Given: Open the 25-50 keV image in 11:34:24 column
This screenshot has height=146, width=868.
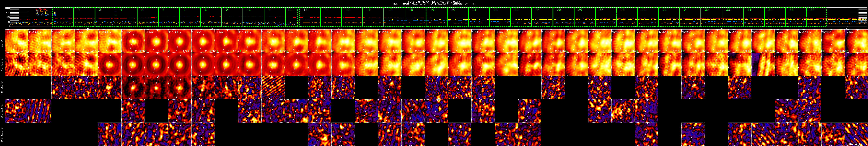Looking at the screenshot, I should [x=16, y=111].
